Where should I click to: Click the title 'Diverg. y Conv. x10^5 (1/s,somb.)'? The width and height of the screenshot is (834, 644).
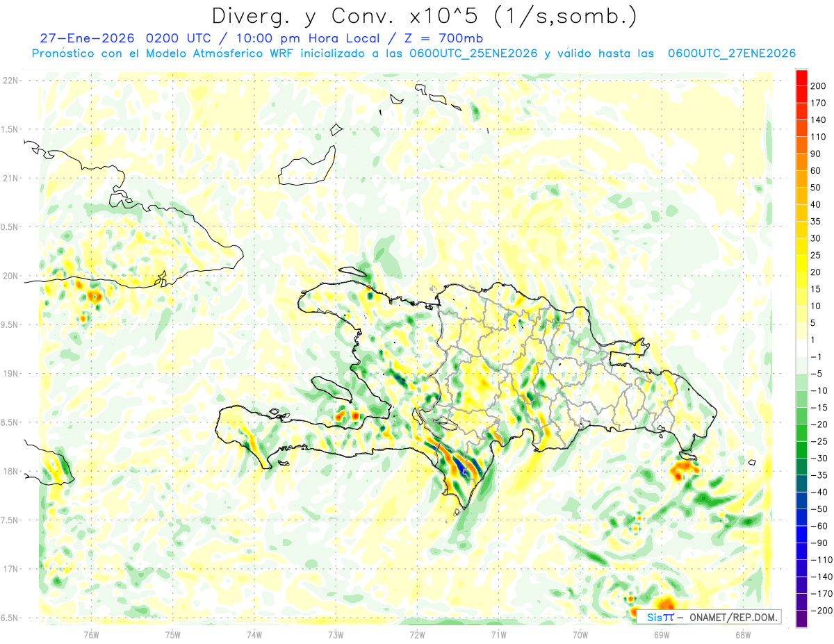(424, 17)
